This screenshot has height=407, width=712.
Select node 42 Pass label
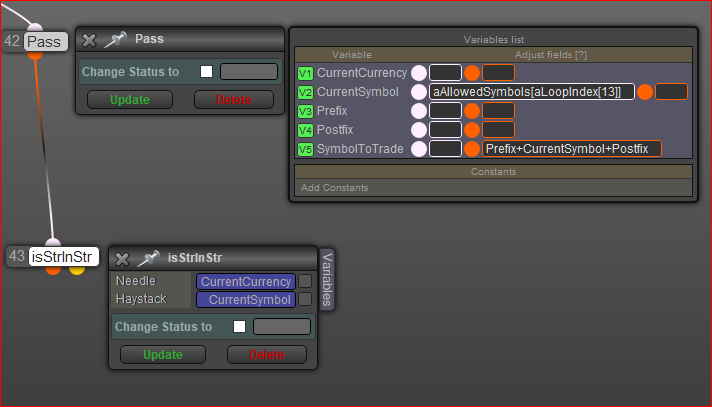[x=44, y=42]
